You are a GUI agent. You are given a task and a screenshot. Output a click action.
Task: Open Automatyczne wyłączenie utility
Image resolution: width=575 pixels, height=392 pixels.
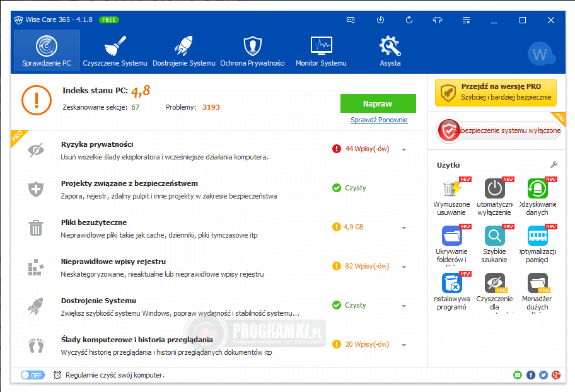(x=494, y=197)
